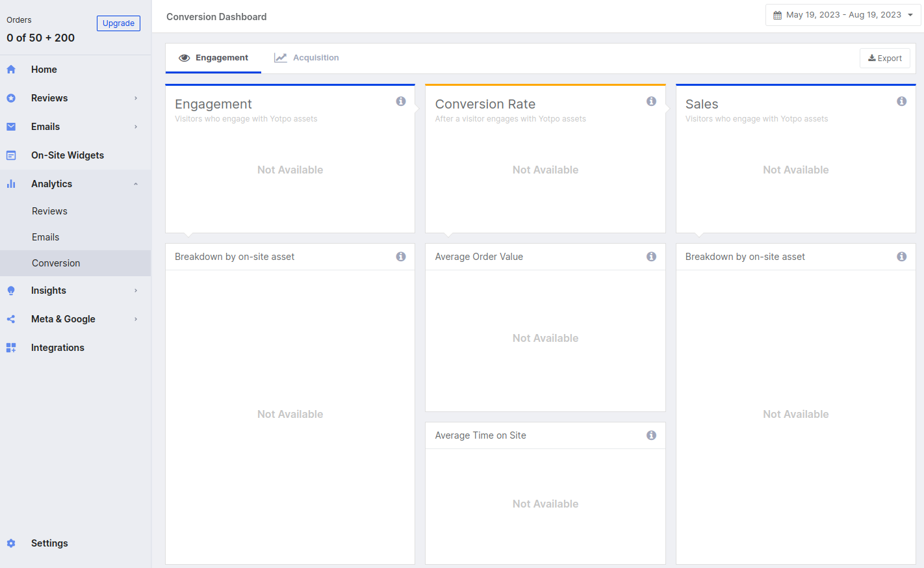
Task: Click the 'Average Order Value' heading
Action: [479, 257]
